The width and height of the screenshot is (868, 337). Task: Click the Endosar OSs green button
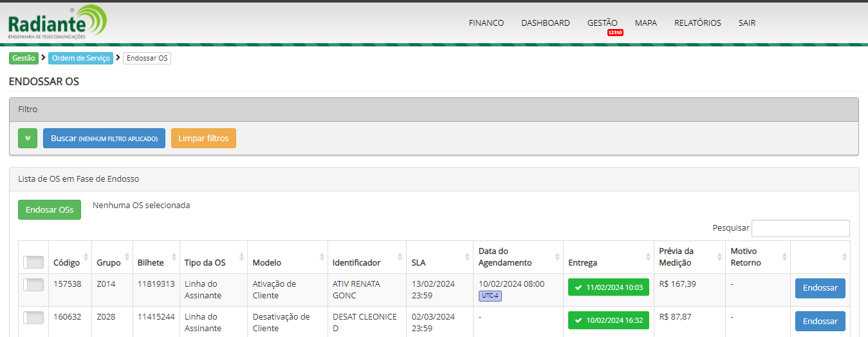[50, 210]
